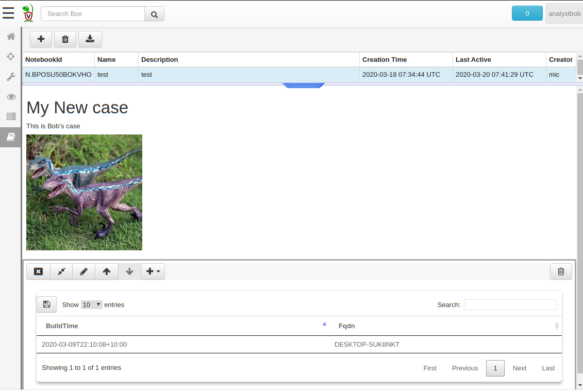Add a new notebook with plus button
The width and height of the screenshot is (583, 392).
[41, 39]
